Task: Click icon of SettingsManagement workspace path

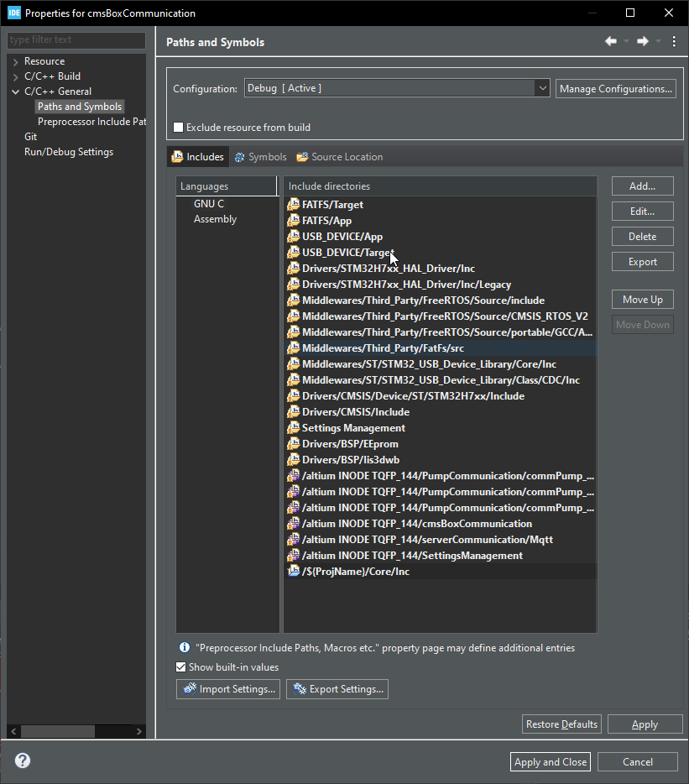Action: pyautogui.click(x=294, y=556)
